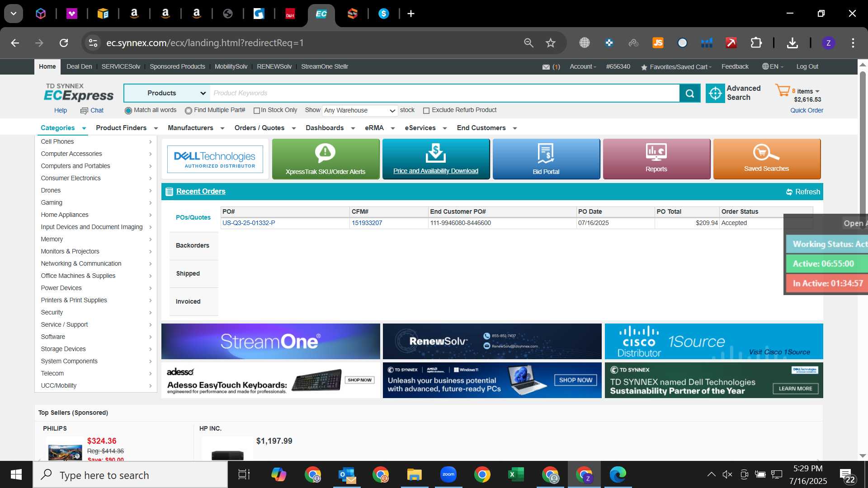Open the Reports tile
This screenshot has width=868, height=488.
click(656, 159)
